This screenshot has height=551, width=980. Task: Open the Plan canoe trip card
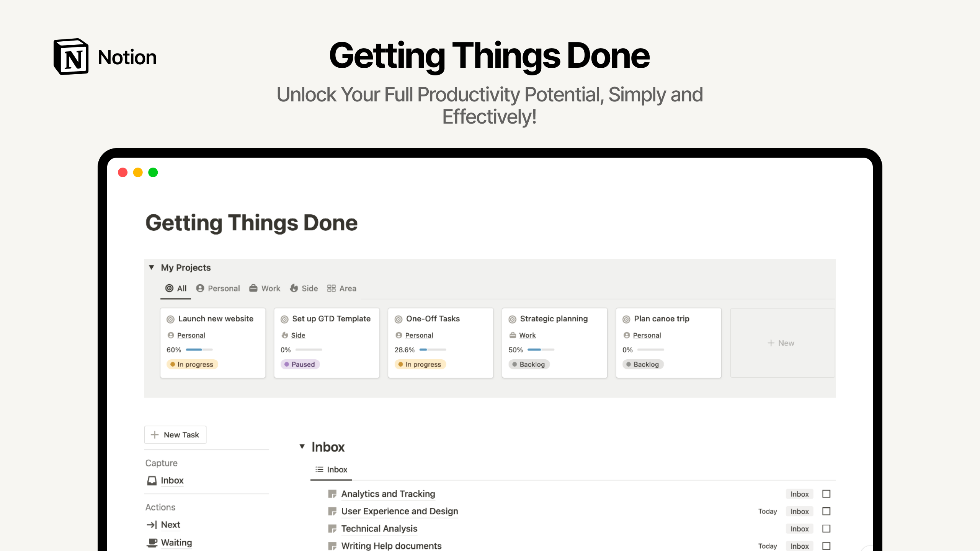[x=668, y=343]
